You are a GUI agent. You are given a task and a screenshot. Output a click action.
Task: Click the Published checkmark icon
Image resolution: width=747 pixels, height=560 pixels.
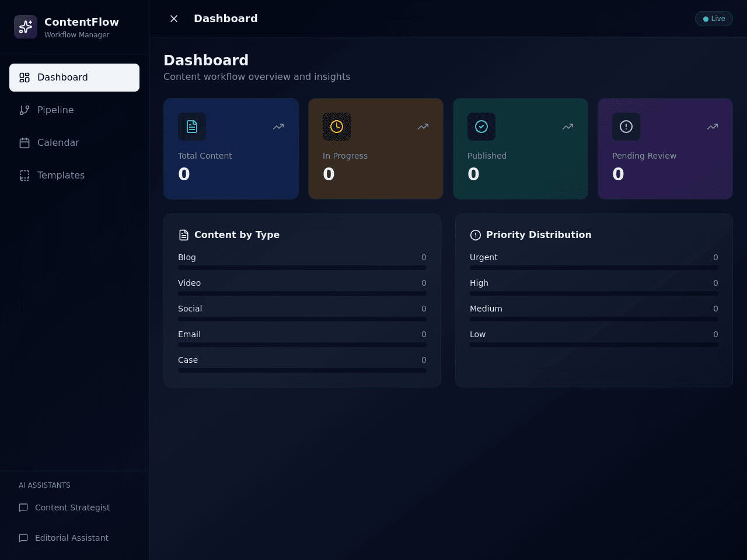pyautogui.click(x=481, y=127)
